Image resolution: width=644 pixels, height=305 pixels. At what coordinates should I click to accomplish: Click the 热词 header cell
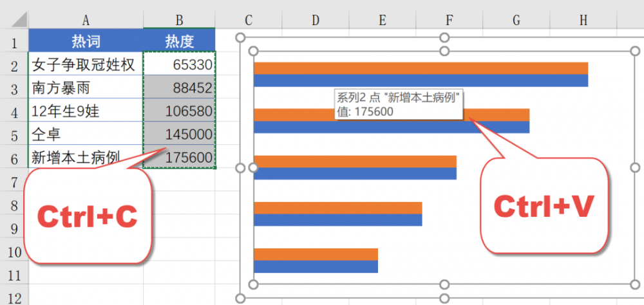coord(86,41)
